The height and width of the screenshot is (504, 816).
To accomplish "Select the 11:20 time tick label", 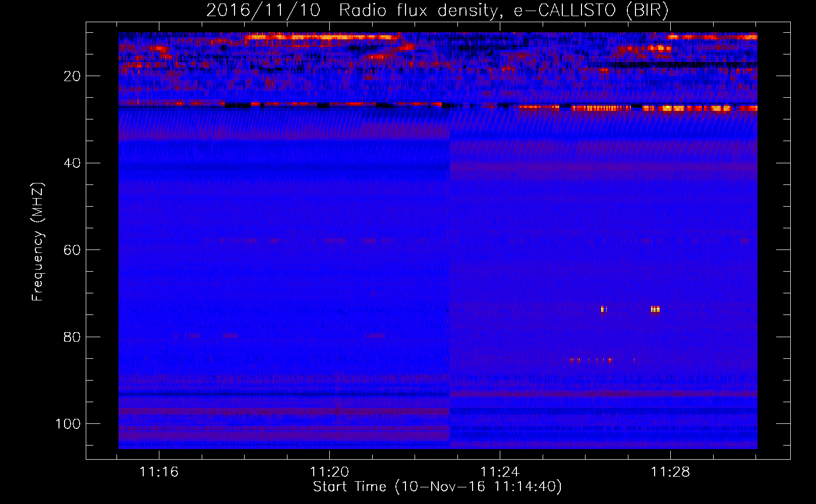I will [329, 472].
